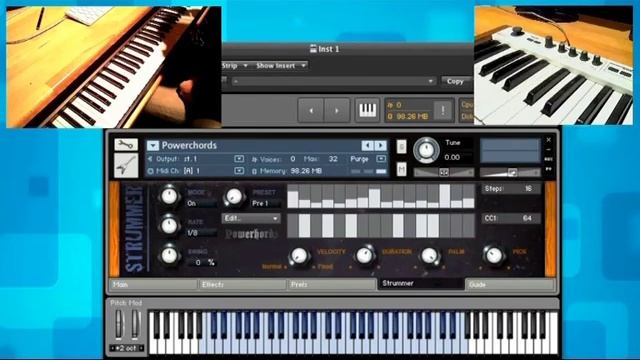Click the guitar instrument icon thumbnail
The image size is (640, 360).
[x=126, y=165]
